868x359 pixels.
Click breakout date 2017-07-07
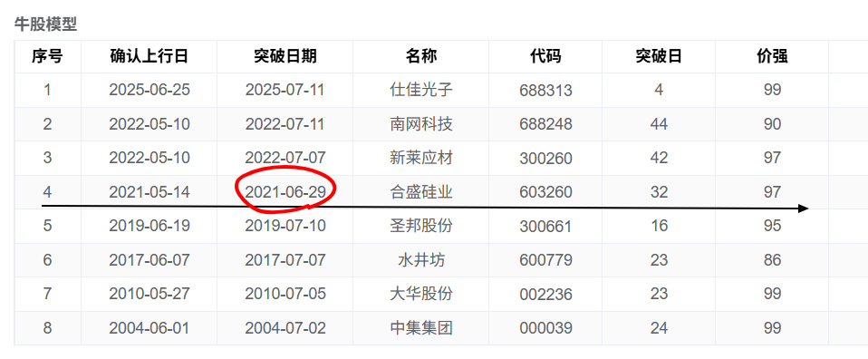(x=285, y=260)
